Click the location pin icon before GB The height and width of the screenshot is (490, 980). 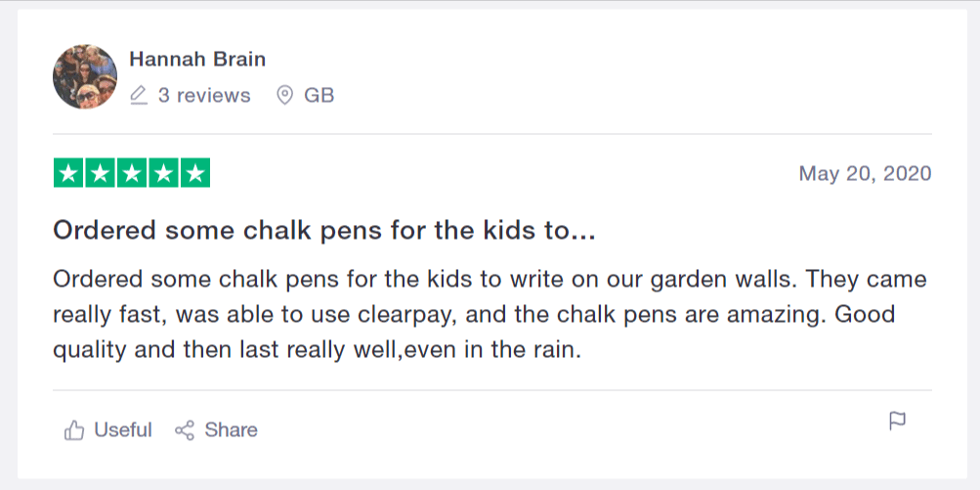point(285,96)
